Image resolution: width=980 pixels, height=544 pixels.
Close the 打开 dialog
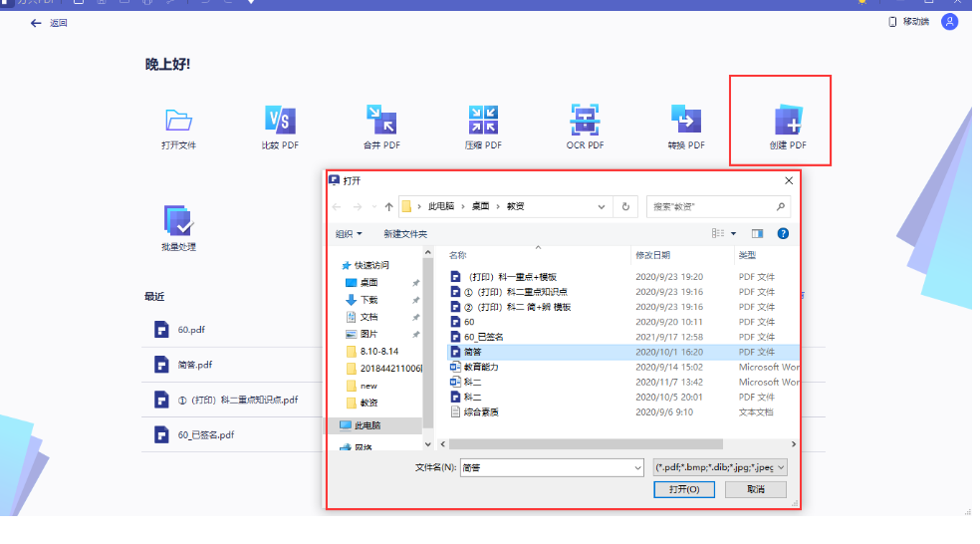(789, 180)
